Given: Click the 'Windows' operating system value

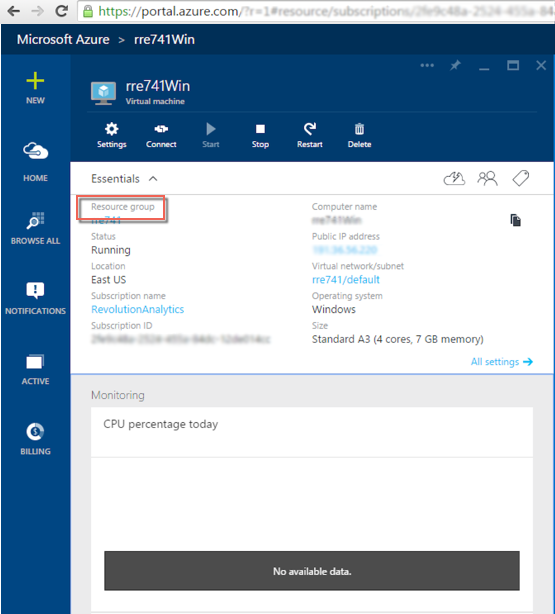Looking at the screenshot, I should [334, 309].
